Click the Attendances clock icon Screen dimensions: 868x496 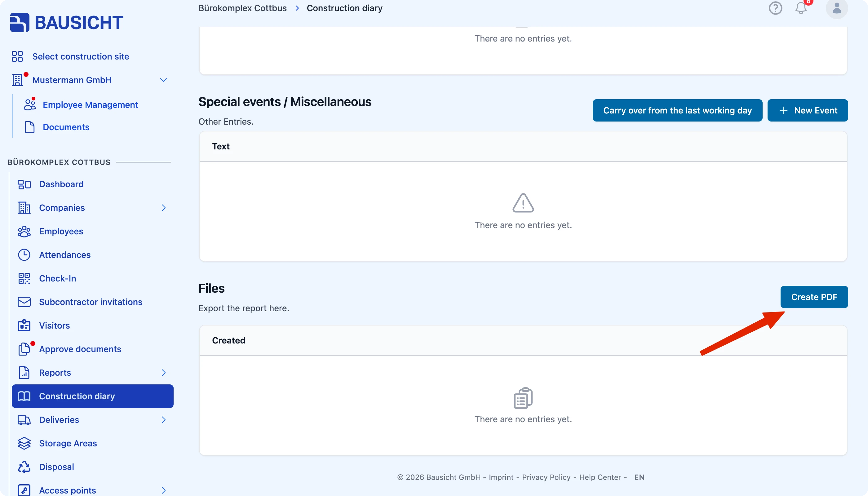pos(24,255)
